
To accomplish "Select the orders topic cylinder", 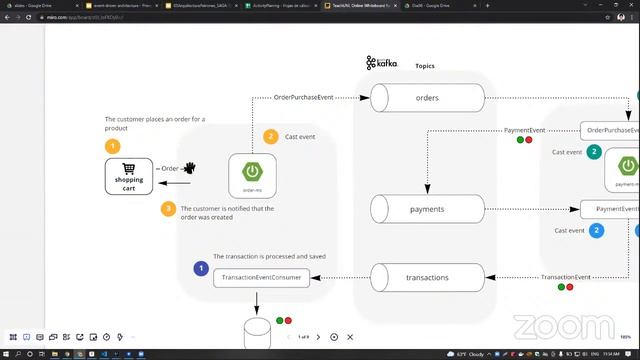I will pyautogui.click(x=427, y=98).
